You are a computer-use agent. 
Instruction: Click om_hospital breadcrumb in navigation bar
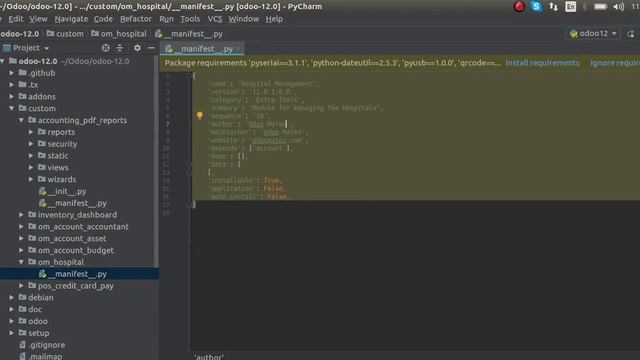coord(119,34)
